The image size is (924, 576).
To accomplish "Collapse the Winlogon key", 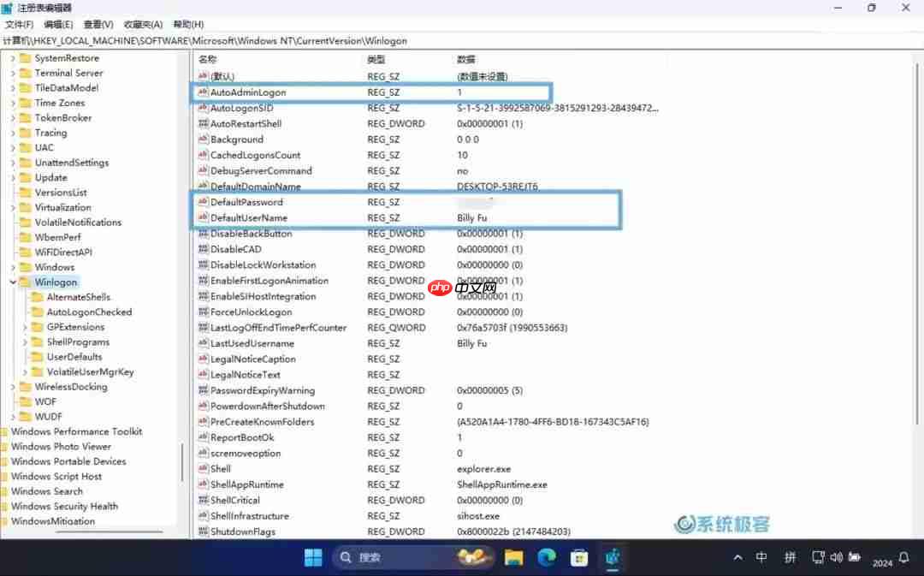I will (13, 282).
